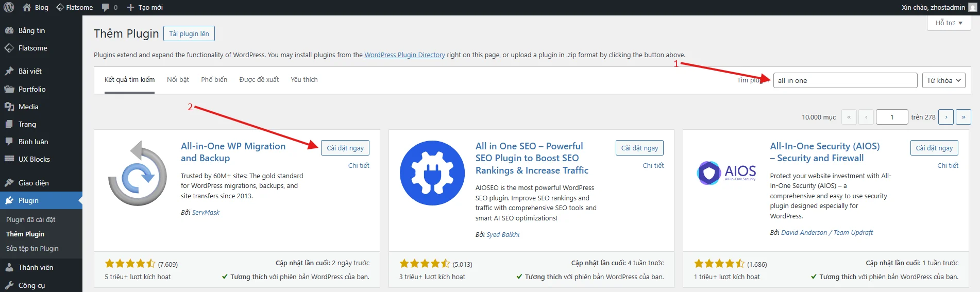
Task: Go to next page of results
Action: click(x=946, y=117)
